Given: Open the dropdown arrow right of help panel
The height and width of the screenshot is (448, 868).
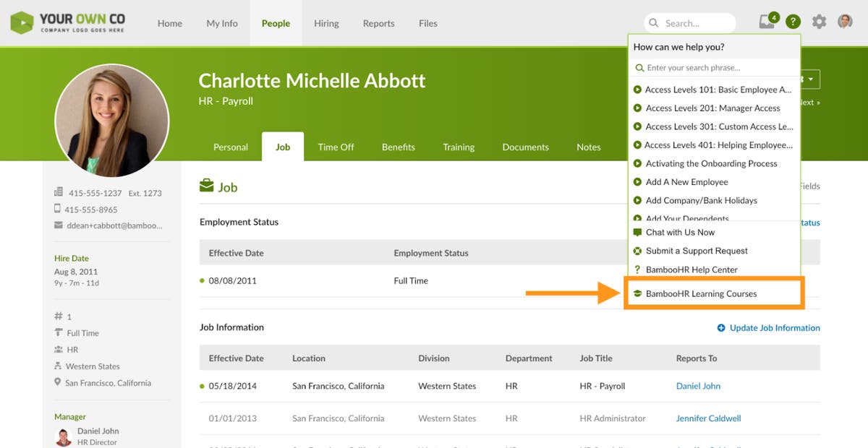Looking at the screenshot, I should (811, 79).
